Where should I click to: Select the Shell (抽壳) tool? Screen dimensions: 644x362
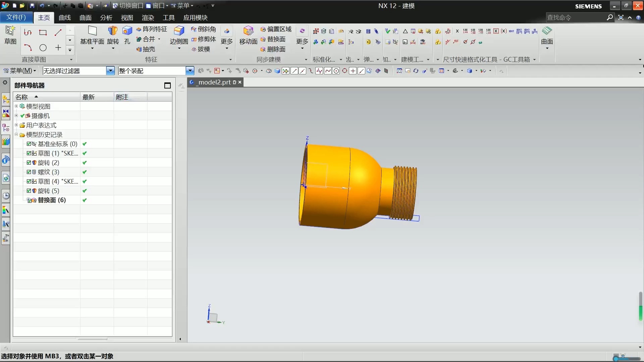(x=146, y=49)
